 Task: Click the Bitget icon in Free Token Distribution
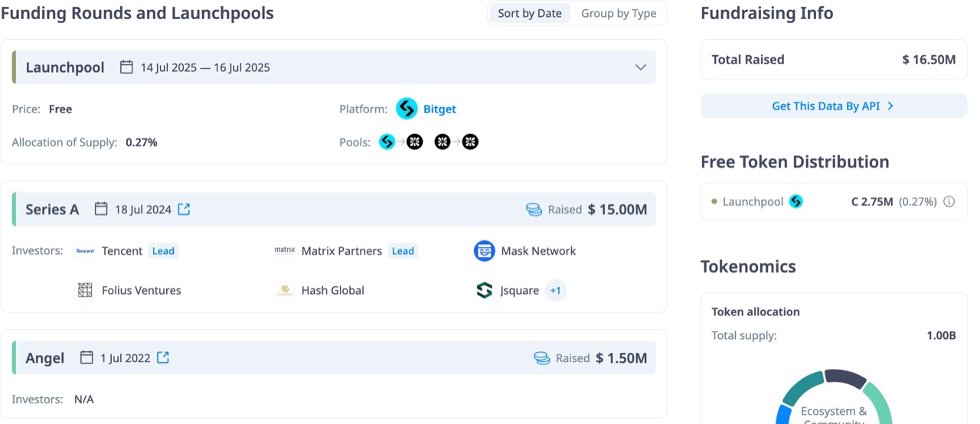[x=796, y=202]
